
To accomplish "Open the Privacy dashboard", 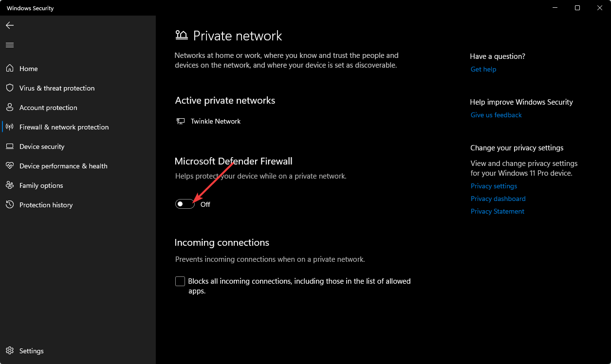I will [x=498, y=199].
